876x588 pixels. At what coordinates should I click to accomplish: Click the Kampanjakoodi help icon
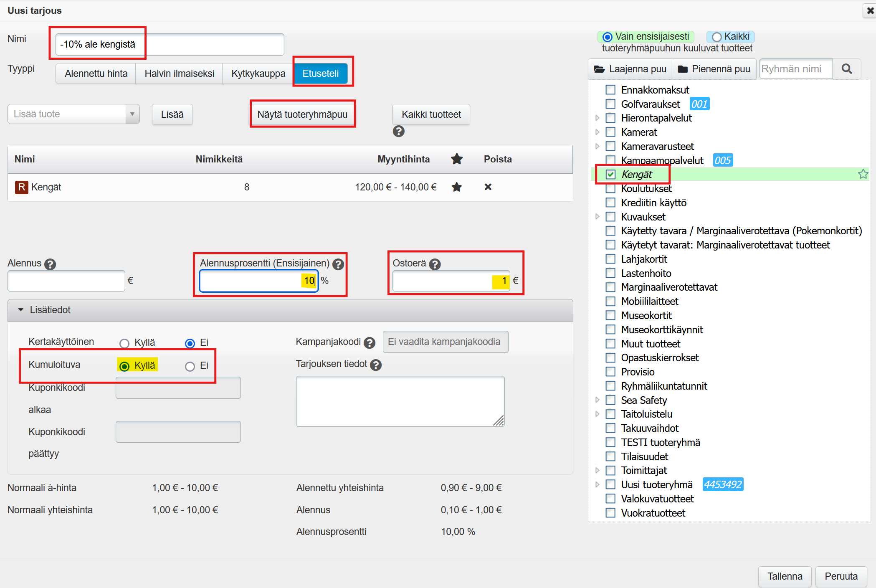(369, 342)
